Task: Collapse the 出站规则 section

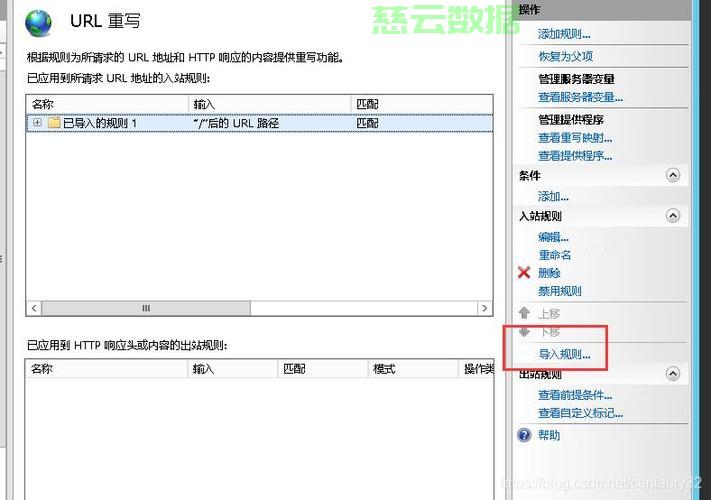Action: [x=673, y=374]
